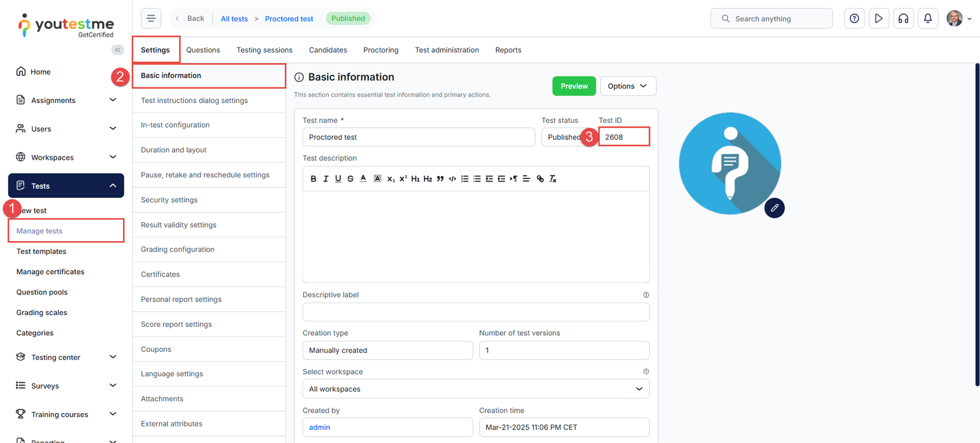Click the green Preview button
The width and height of the screenshot is (980, 443).
coord(574,86)
